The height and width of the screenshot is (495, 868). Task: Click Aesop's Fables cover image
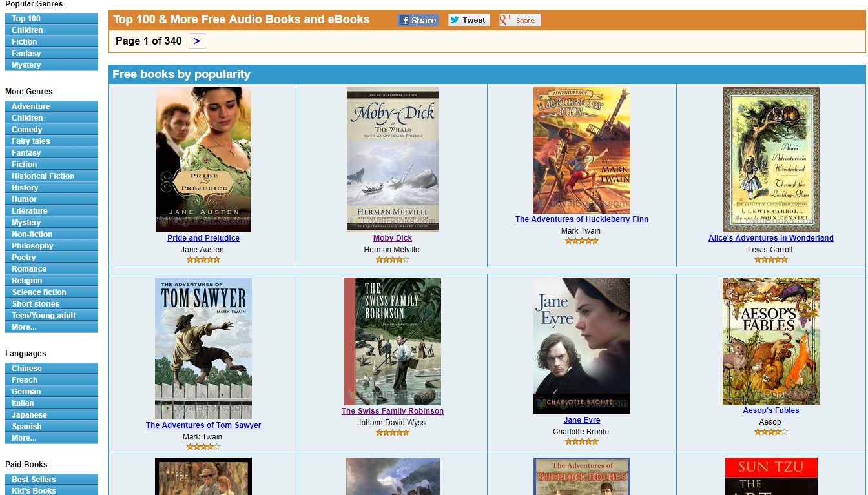(x=771, y=341)
